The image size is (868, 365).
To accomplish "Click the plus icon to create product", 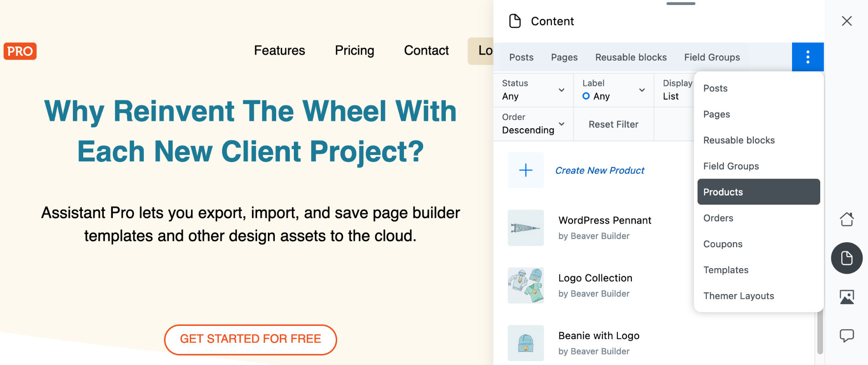I will (525, 170).
